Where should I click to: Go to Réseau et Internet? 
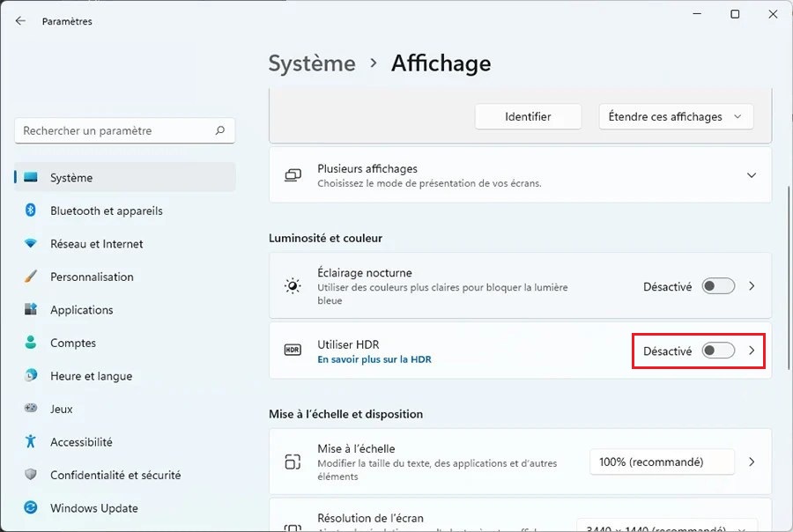[x=125, y=243]
